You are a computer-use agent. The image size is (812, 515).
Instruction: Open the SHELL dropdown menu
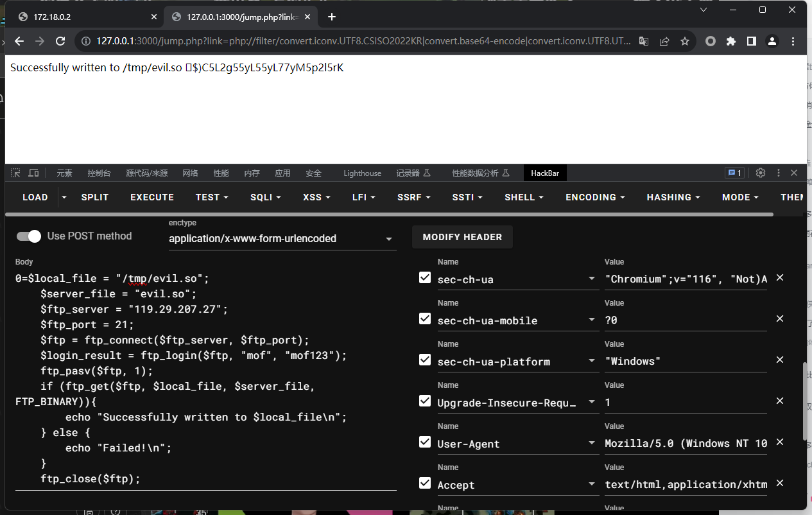coord(524,197)
